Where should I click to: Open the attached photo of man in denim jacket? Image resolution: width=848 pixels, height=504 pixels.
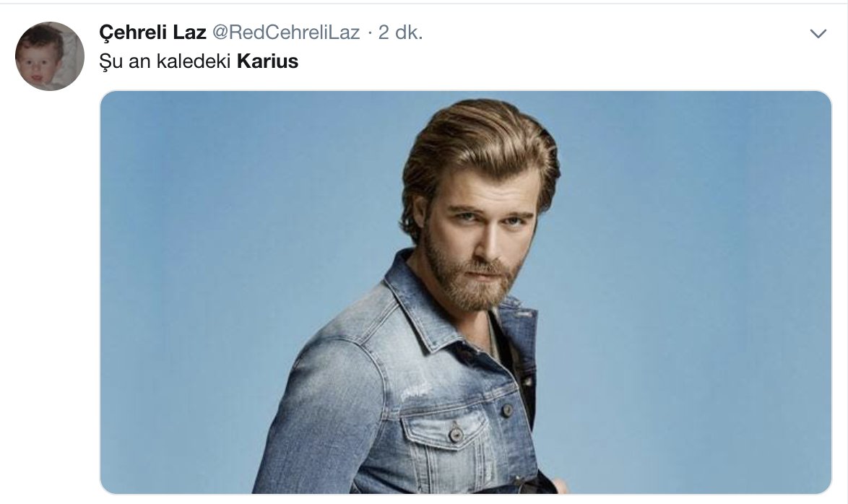(466, 292)
